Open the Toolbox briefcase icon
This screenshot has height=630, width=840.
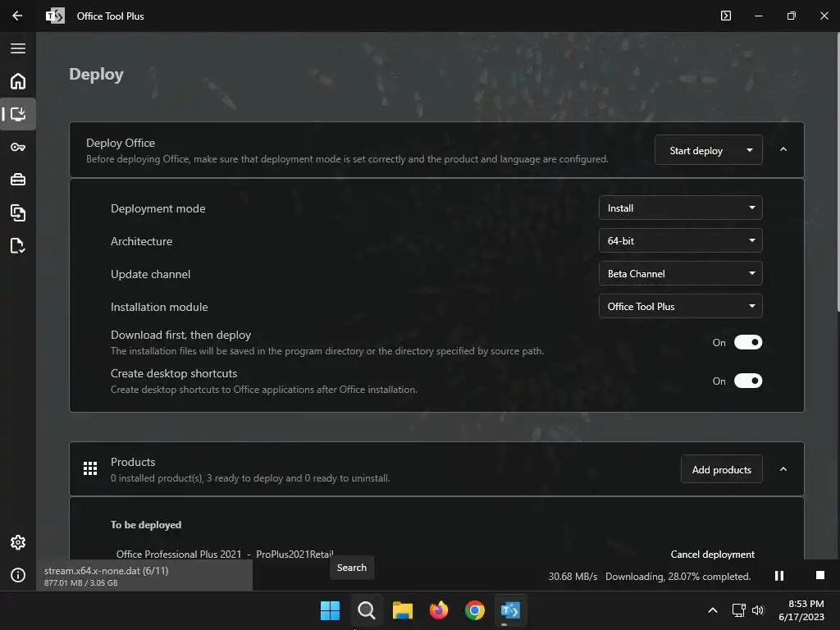[18, 180]
